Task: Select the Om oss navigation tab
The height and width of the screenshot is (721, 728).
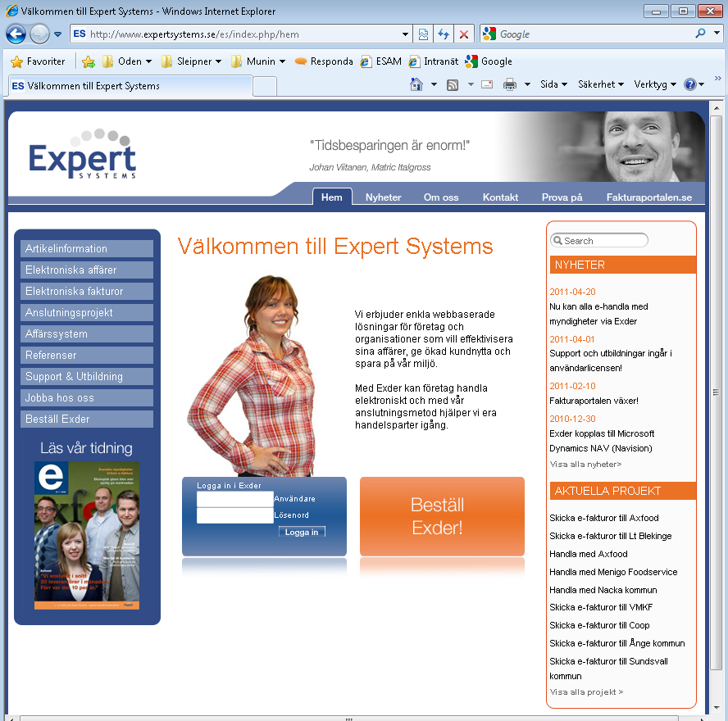Action: [440, 197]
